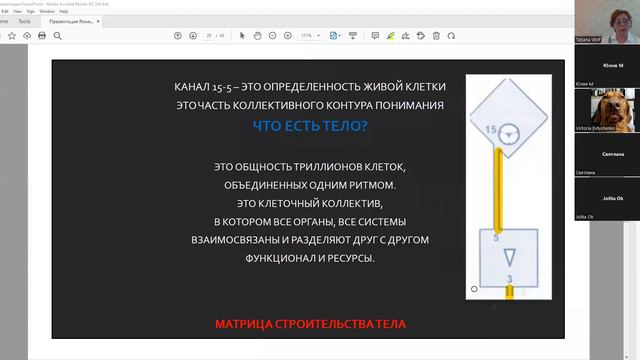Click the line ЭТО ЧАСТЬ КОЛЛЕКТИВНОГО КОНТУРА ПОНИМАНИЯ

[x=310, y=105]
